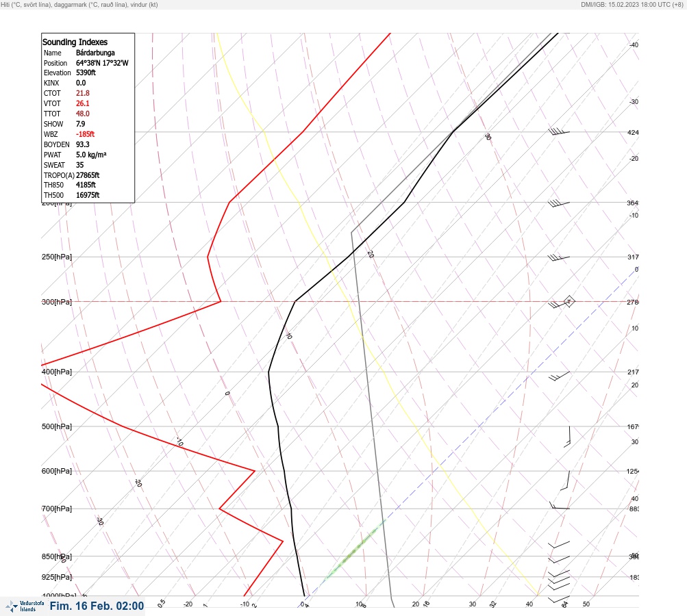Click the PWAT value '5.0 kg/m²'
The width and height of the screenshot is (687, 616).
click(91, 155)
